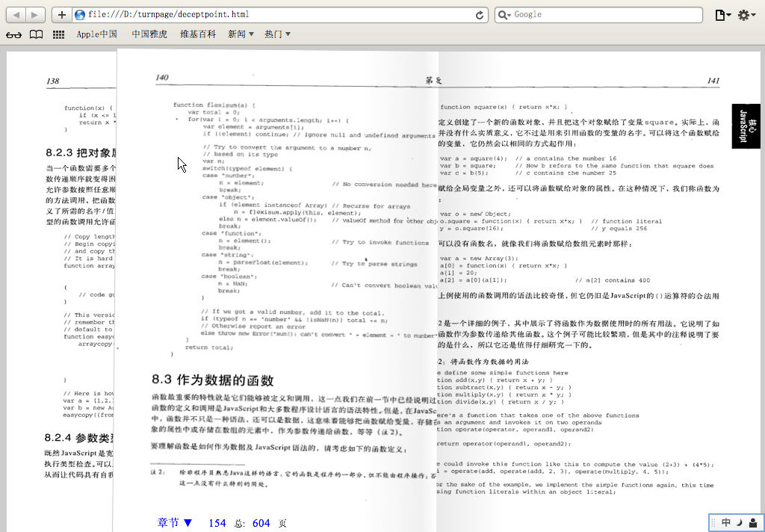Click the 8.2.4 参数类 heading on left page
This screenshot has width=765, height=532.
pyautogui.click(x=81, y=438)
